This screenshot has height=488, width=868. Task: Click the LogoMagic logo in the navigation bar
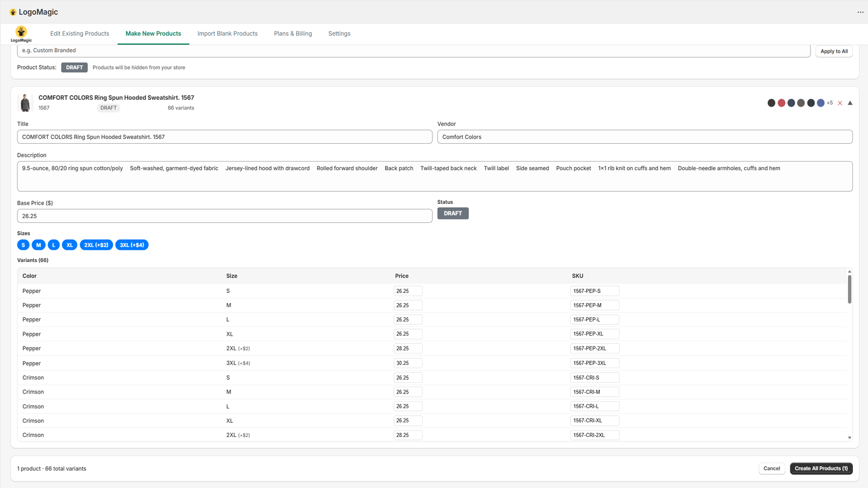click(x=21, y=34)
